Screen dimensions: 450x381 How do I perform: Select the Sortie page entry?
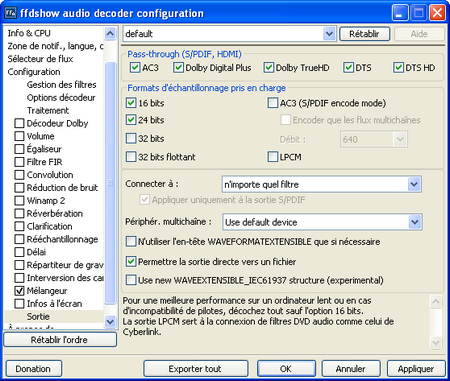[x=38, y=316]
